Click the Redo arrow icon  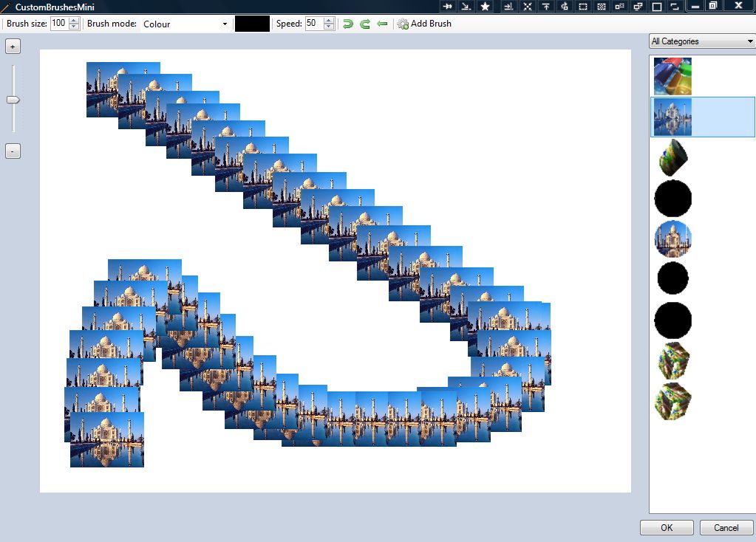(x=364, y=24)
